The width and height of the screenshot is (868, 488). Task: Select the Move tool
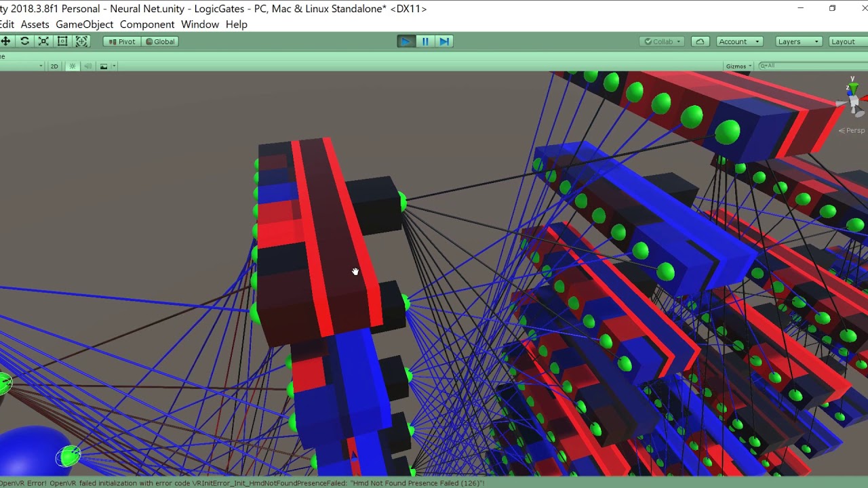(5, 41)
